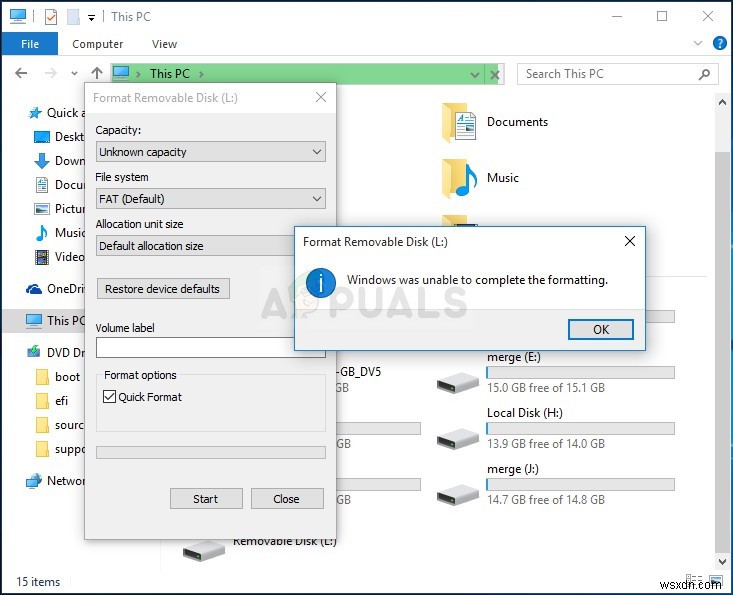The image size is (733, 595).
Task: Open Customize Quick Access Toolbar dropdown
Action: coord(92,18)
